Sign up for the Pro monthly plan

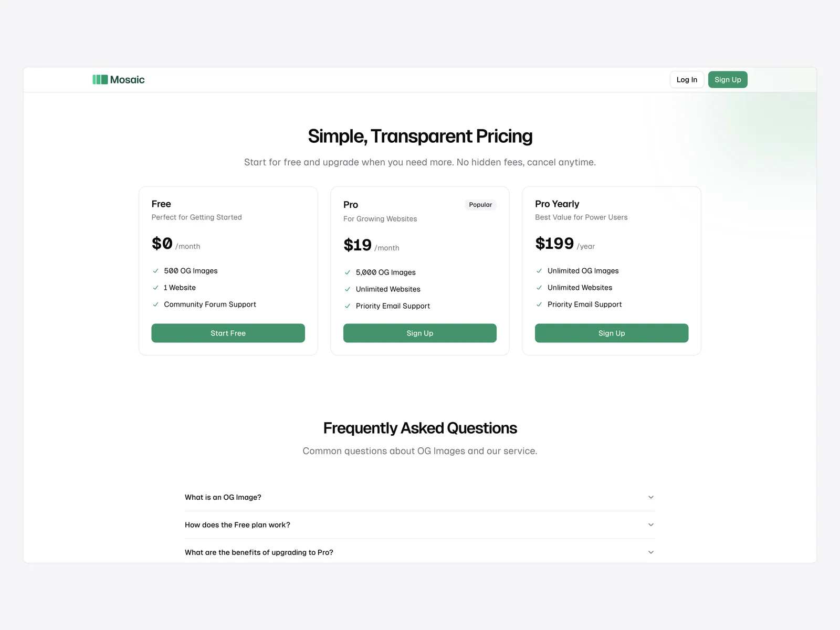419,333
